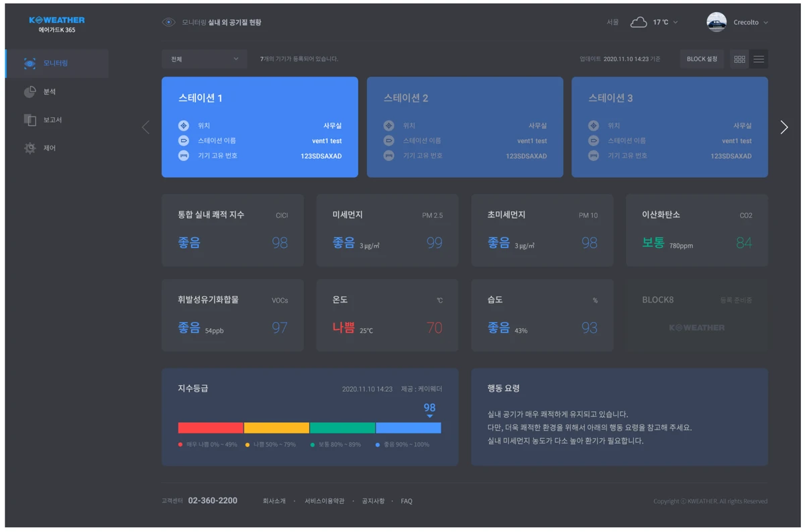Click the 업데이트 2020.11.10 14:23 timestamp

point(620,59)
